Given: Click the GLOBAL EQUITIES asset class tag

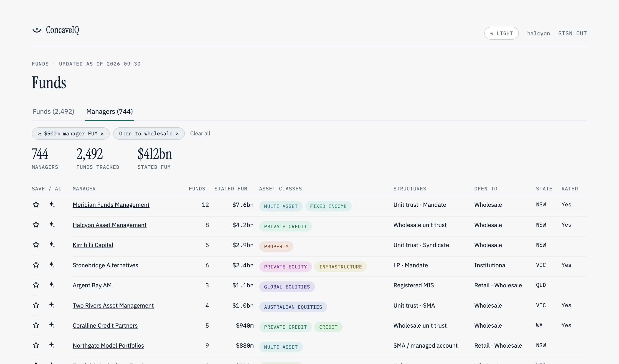Looking at the screenshot, I should tap(287, 287).
